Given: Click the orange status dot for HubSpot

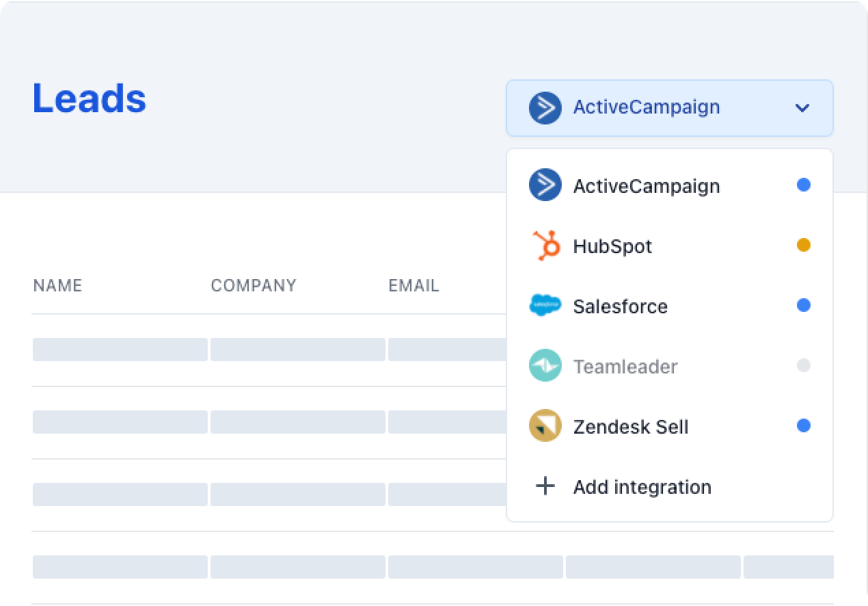Looking at the screenshot, I should [x=804, y=245].
